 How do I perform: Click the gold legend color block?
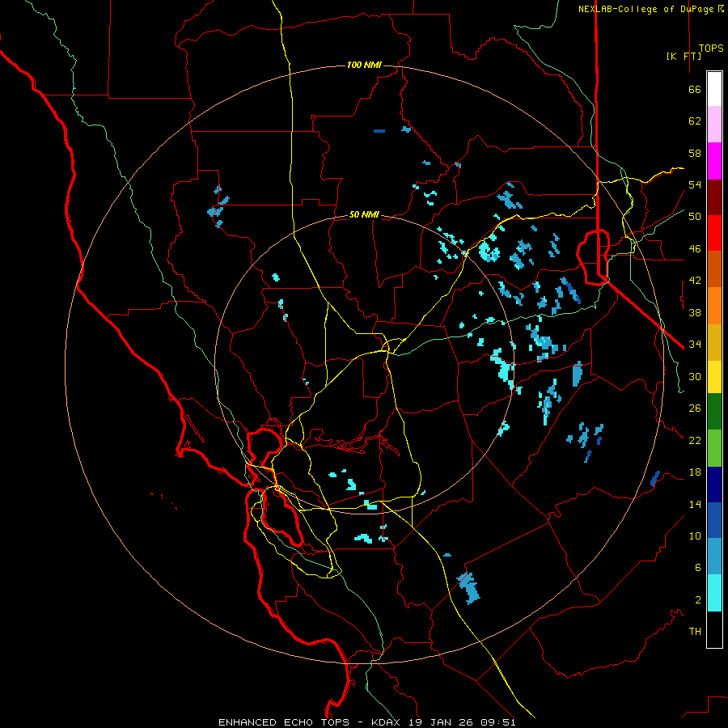pyautogui.click(x=714, y=342)
